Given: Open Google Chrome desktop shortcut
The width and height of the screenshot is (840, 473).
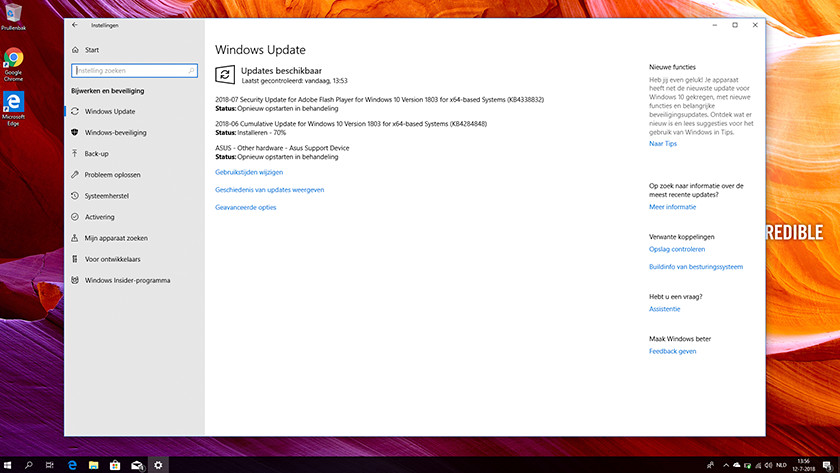Looking at the screenshot, I should [14, 62].
